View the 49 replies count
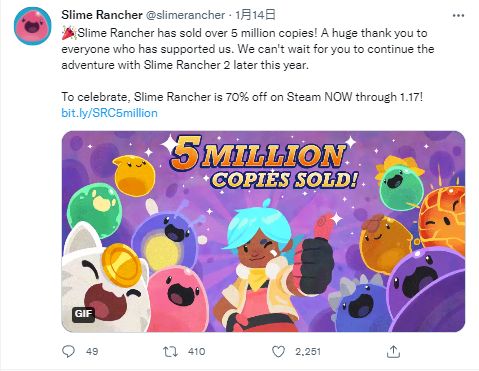The height and width of the screenshot is (371, 479). click(92, 352)
